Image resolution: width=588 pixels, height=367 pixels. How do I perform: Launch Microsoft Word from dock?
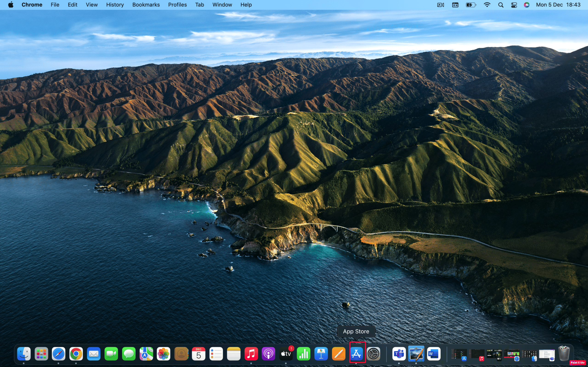[433, 354]
